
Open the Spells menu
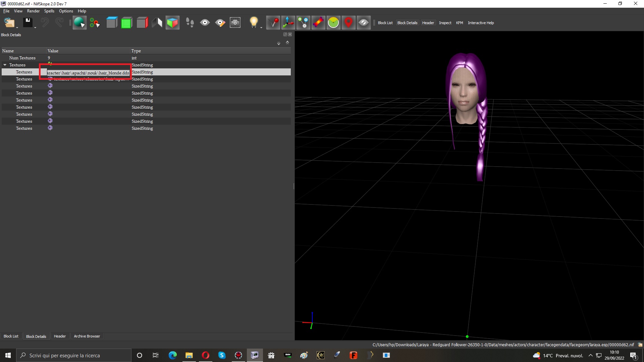[x=49, y=11]
